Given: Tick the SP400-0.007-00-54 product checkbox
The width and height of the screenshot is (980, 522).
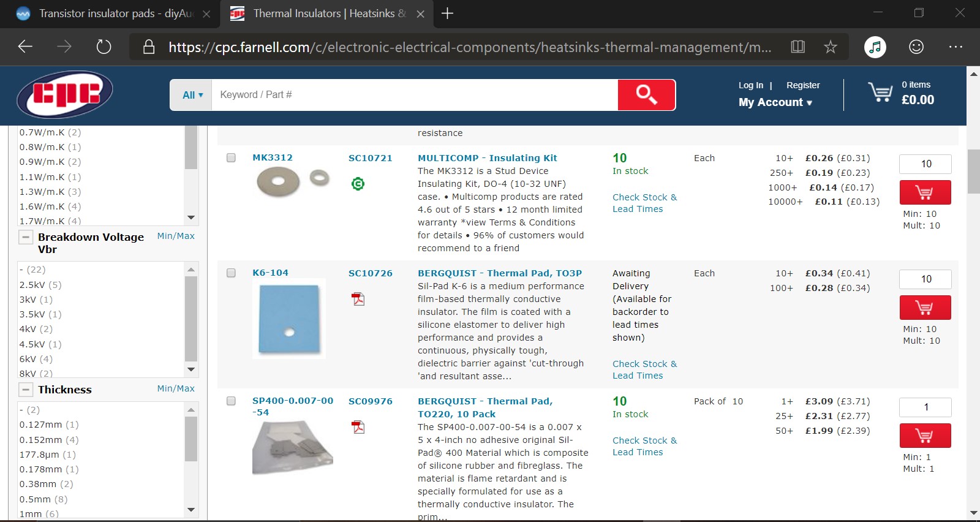Looking at the screenshot, I should click(231, 401).
